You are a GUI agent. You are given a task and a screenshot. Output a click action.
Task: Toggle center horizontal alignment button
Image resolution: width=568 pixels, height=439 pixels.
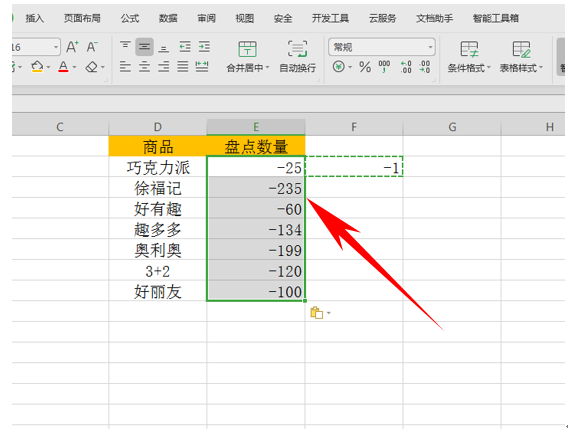pos(145,67)
